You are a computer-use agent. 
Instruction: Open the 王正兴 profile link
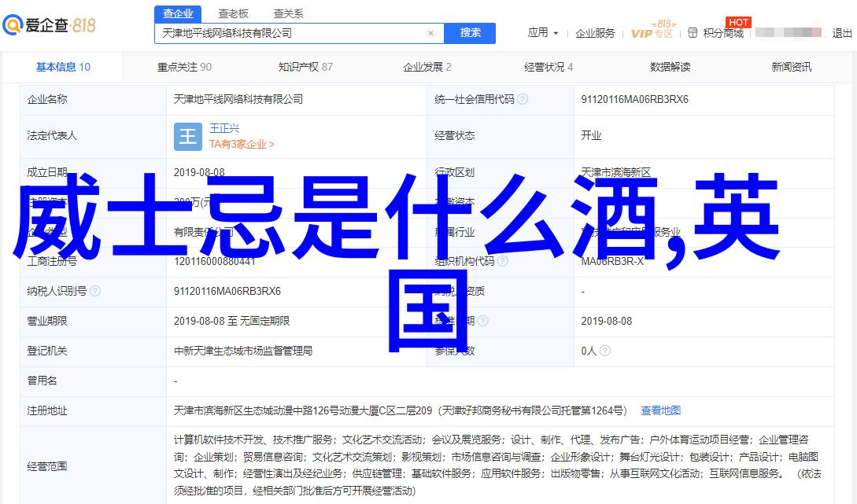[x=224, y=128]
